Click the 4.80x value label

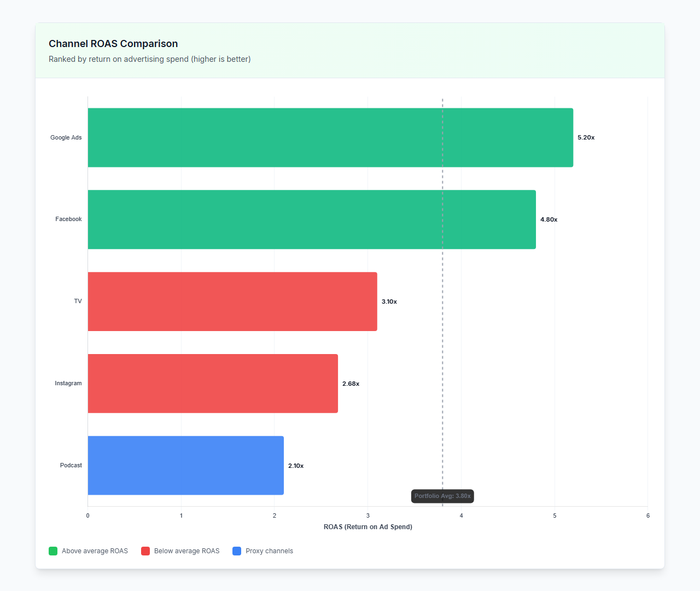coord(549,219)
